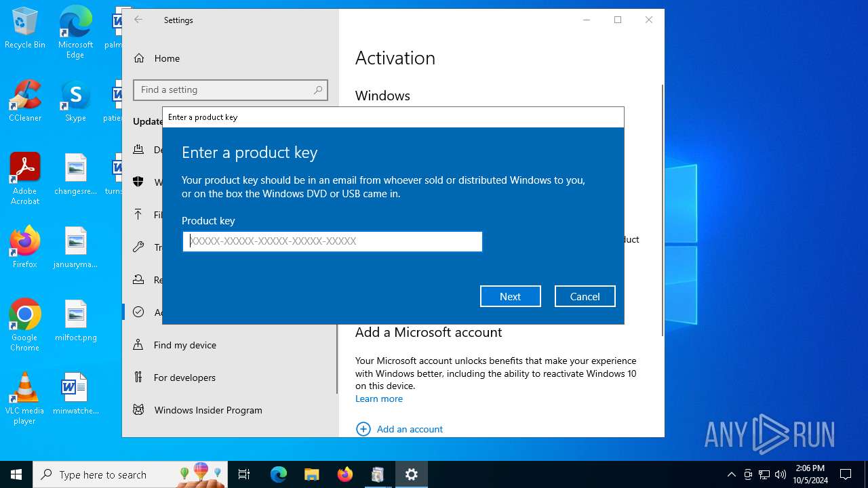868x488 pixels.
Task: Click the Find a setting search box
Action: 231,90
